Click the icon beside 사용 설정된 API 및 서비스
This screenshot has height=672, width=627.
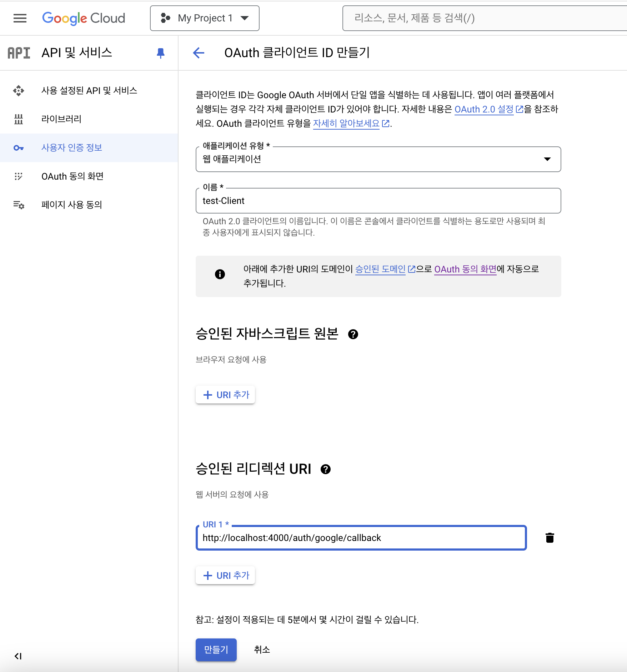[19, 91]
